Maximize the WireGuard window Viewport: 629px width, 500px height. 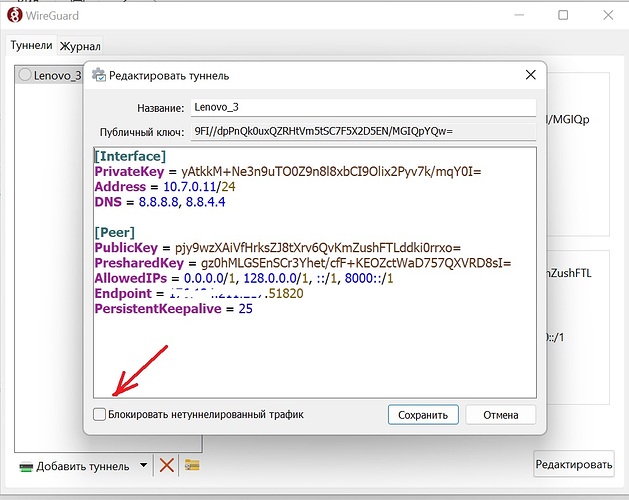(x=563, y=15)
